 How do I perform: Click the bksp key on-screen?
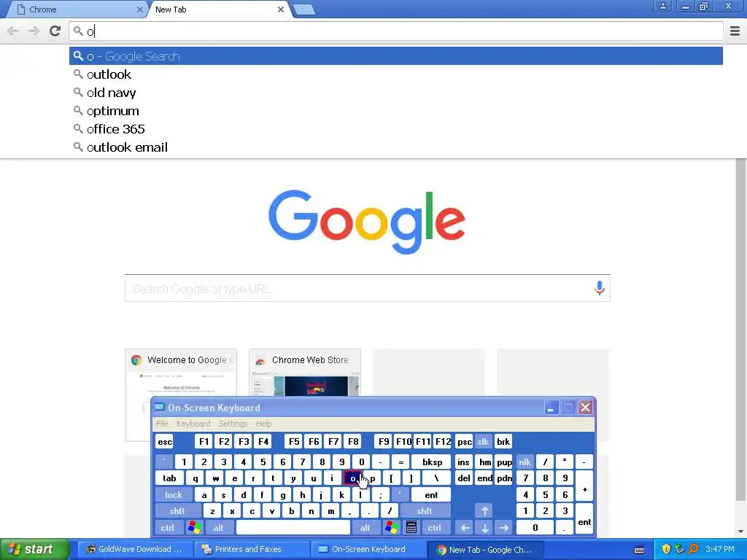[432, 462]
